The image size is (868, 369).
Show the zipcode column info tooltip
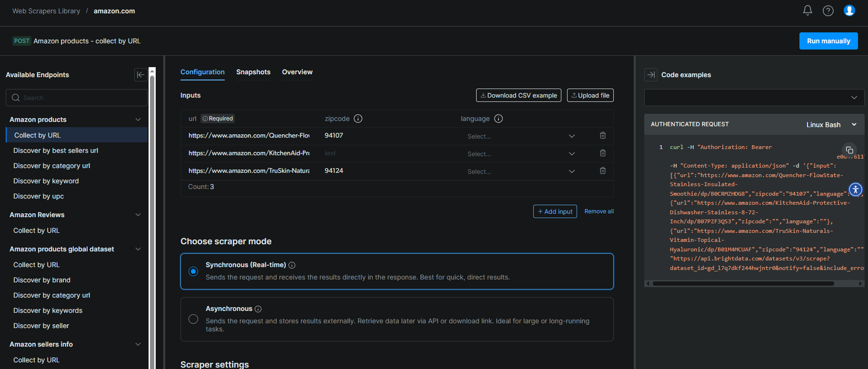coord(358,119)
